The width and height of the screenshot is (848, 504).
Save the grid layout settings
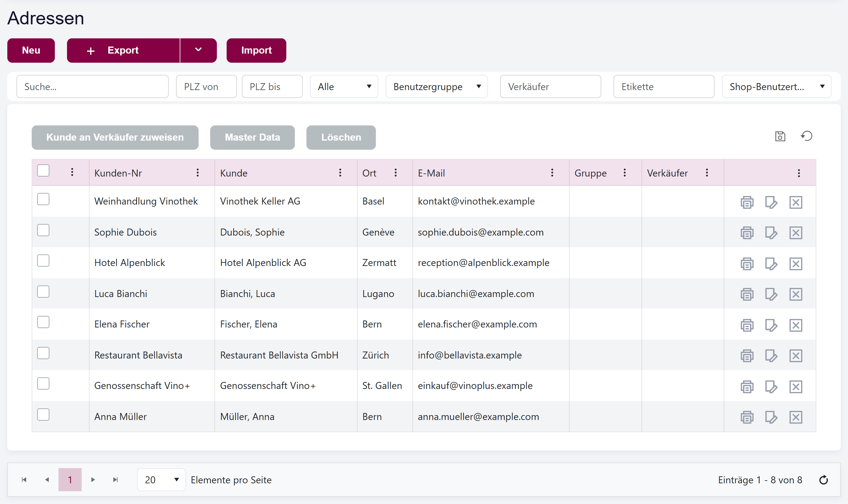point(780,136)
